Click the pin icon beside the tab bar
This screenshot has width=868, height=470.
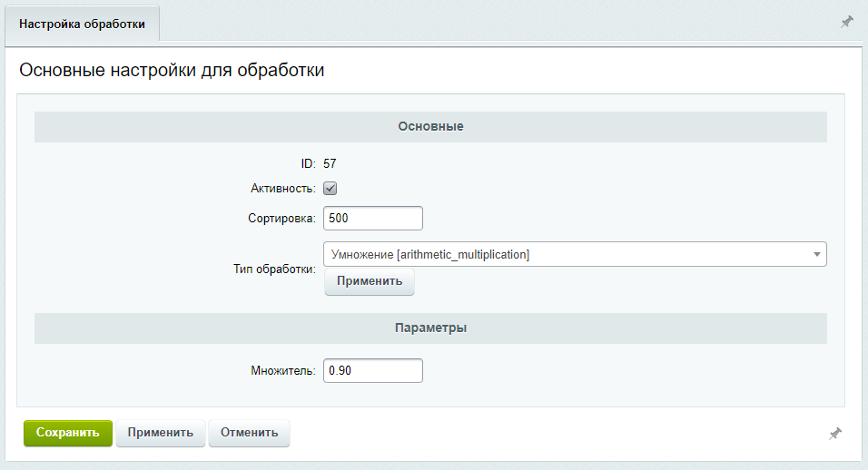[x=847, y=22]
